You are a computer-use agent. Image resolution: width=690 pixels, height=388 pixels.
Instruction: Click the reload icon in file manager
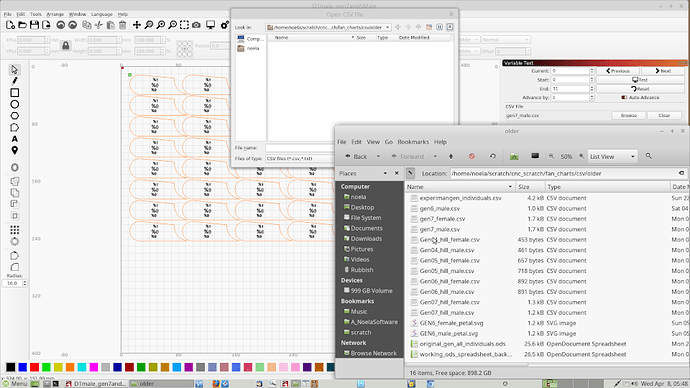493,156
